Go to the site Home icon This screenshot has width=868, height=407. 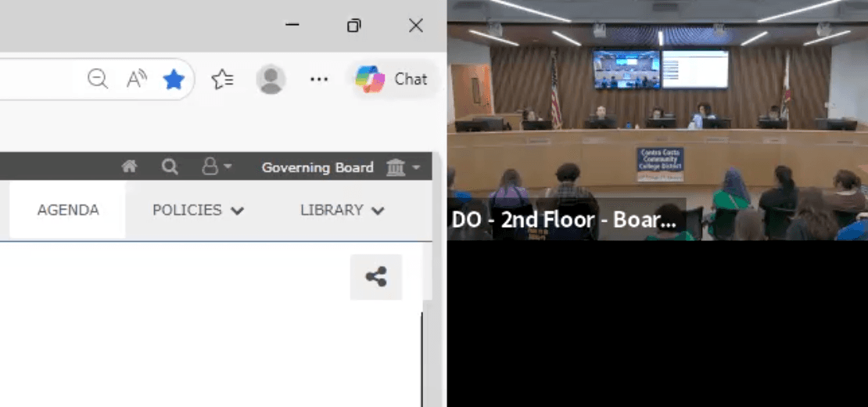coord(130,167)
